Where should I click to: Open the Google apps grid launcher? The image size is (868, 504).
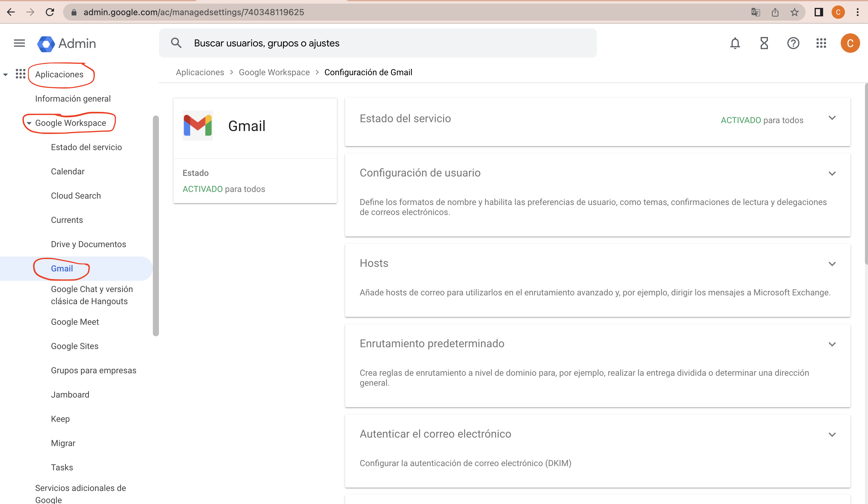coord(821,43)
